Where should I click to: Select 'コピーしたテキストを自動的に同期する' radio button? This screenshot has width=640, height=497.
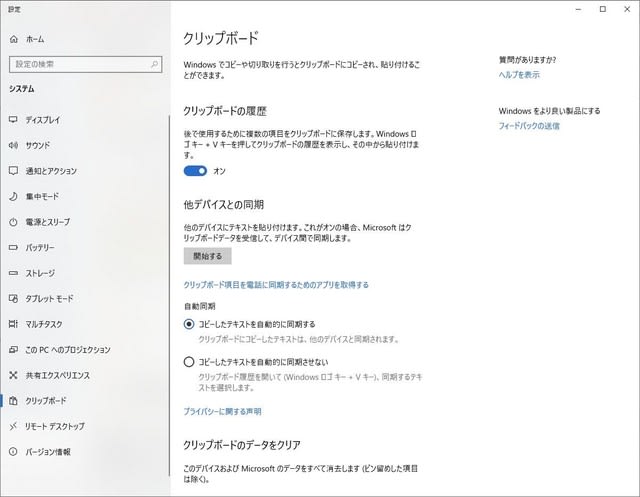coord(190,324)
